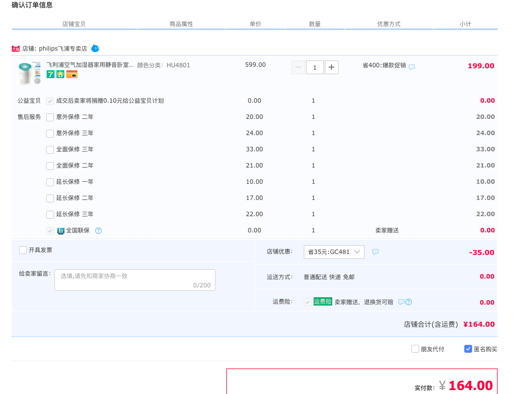
Task: Click the question mark icon in the 运费险 row
Action: coord(408,302)
